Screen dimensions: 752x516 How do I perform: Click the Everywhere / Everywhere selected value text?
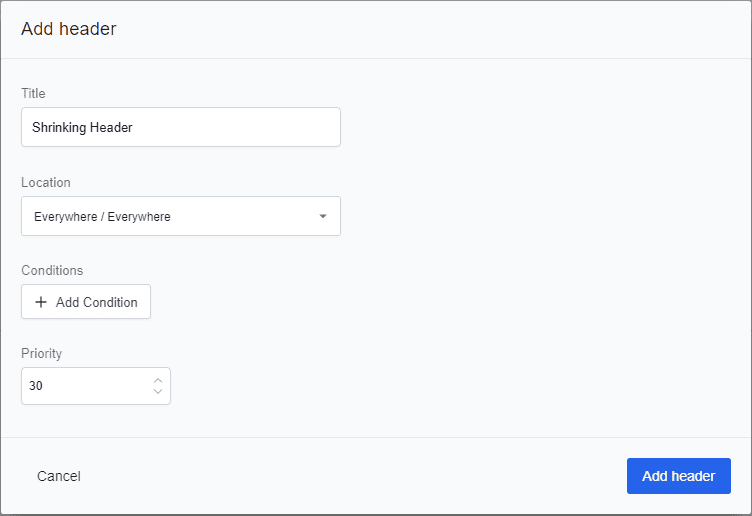point(102,216)
